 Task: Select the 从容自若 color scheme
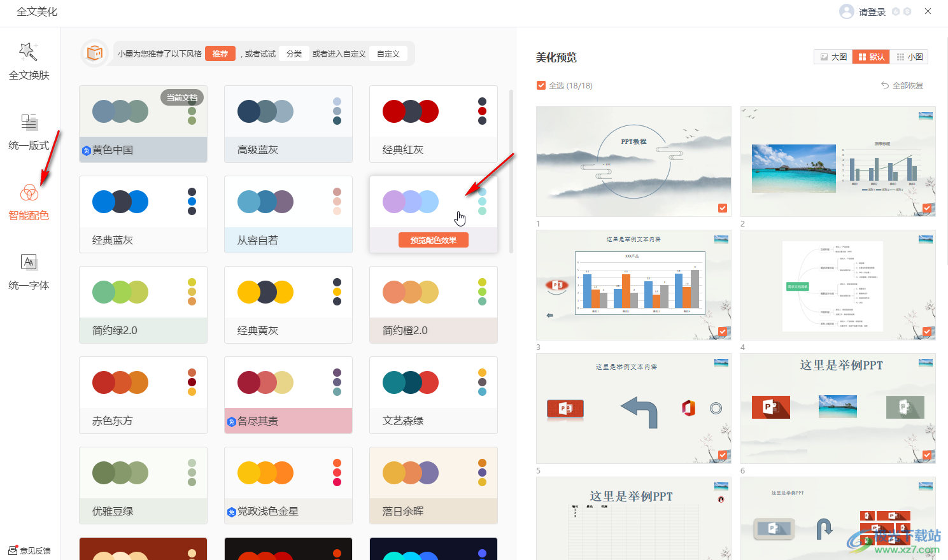point(288,214)
